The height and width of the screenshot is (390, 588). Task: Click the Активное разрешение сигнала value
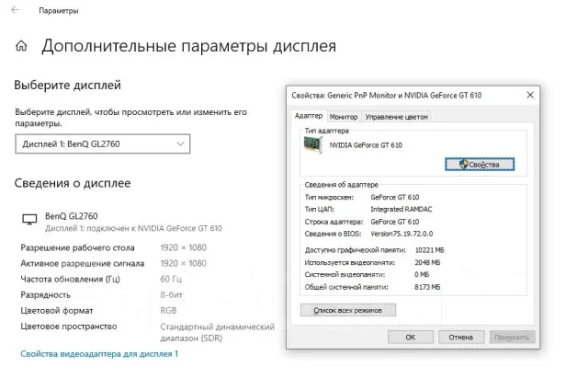click(x=184, y=263)
